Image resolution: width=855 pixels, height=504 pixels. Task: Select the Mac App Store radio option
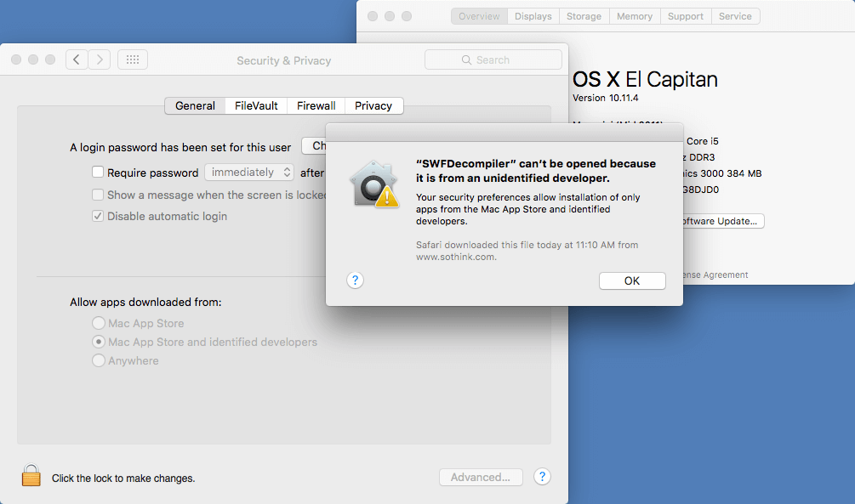pyautogui.click(x=98, y=323)
